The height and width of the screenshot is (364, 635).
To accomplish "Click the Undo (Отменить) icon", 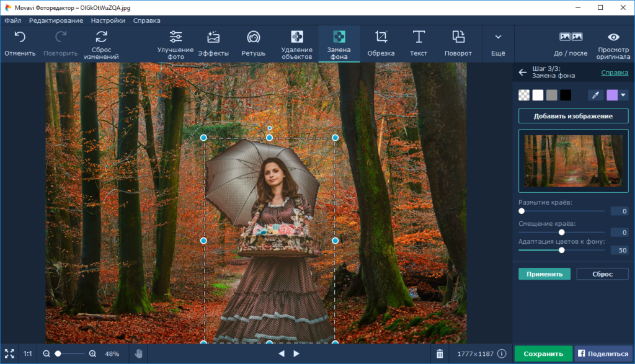I will click(x=20, y=37).
